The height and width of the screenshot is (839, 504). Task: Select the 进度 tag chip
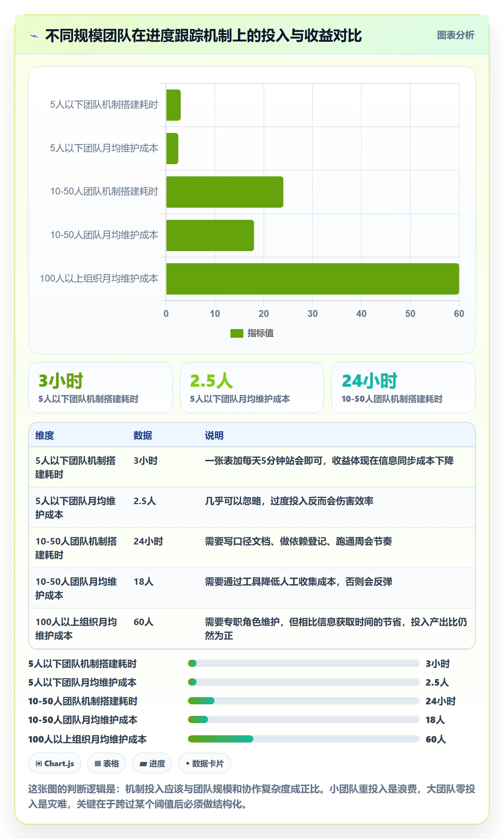tap(152, 763)
